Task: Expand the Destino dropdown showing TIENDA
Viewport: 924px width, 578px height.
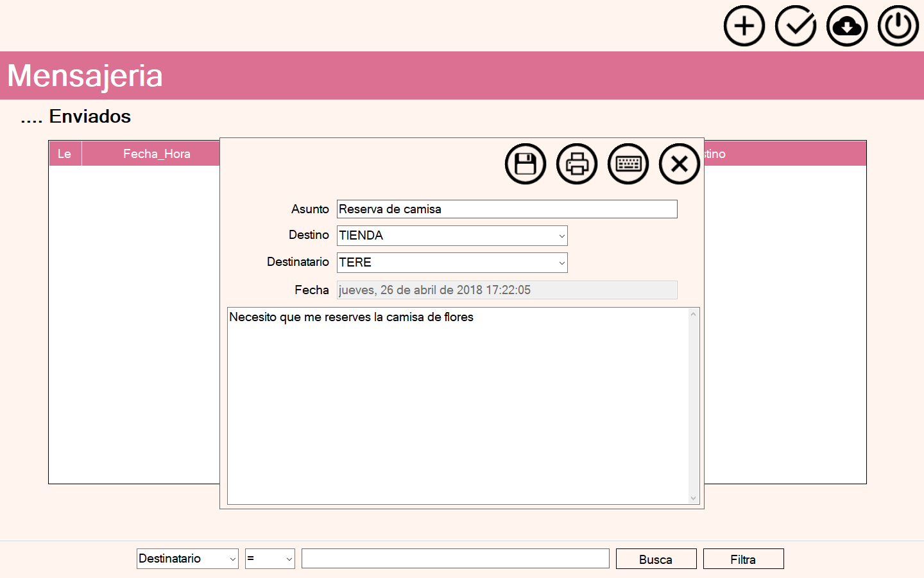Action: click(561, 236)
